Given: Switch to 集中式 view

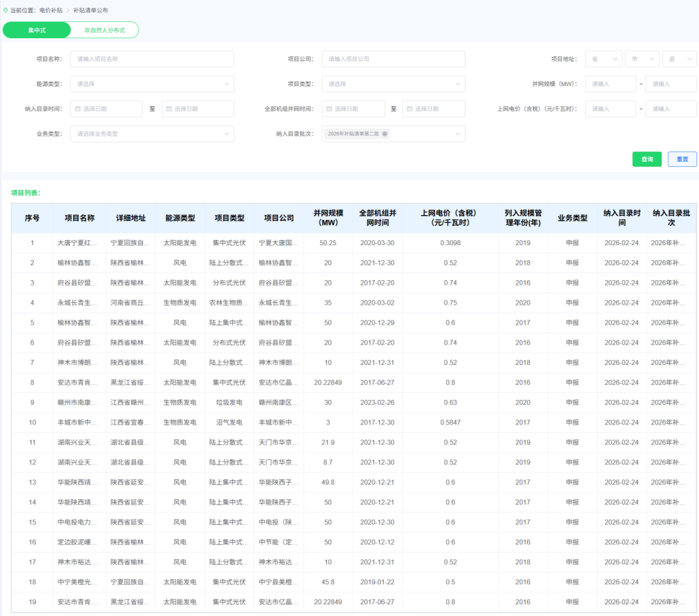Looking at the screenshot, I should tap(37, 30).
